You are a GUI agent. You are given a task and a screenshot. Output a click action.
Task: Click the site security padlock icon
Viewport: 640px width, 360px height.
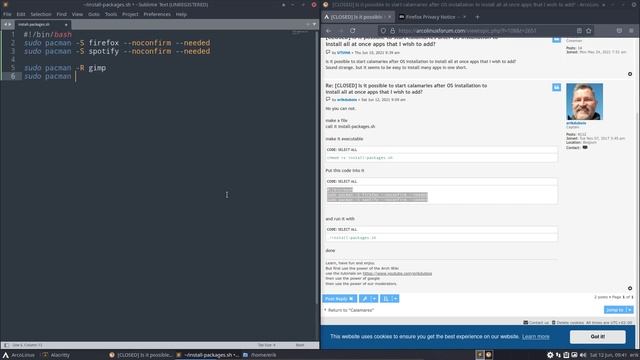392,31
